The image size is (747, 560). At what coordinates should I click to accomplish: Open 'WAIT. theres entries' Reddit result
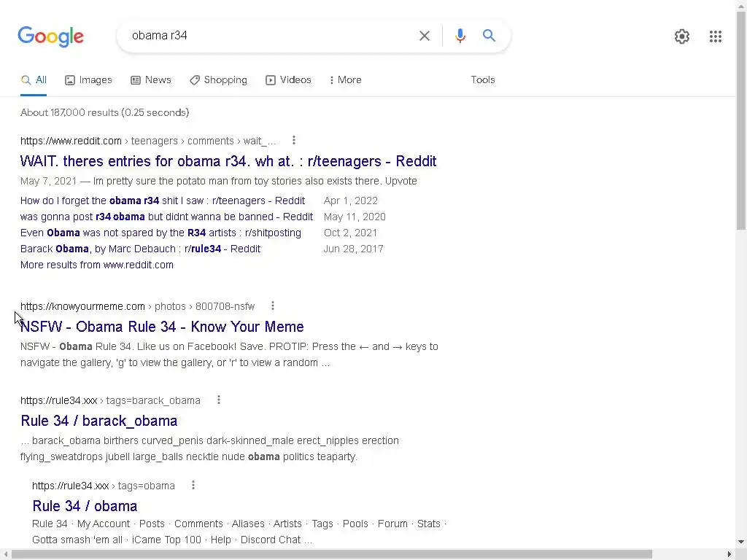click(x=228, y=161)
